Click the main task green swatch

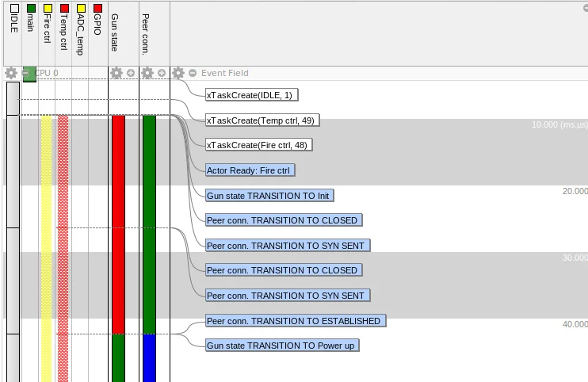pos(30,9)
